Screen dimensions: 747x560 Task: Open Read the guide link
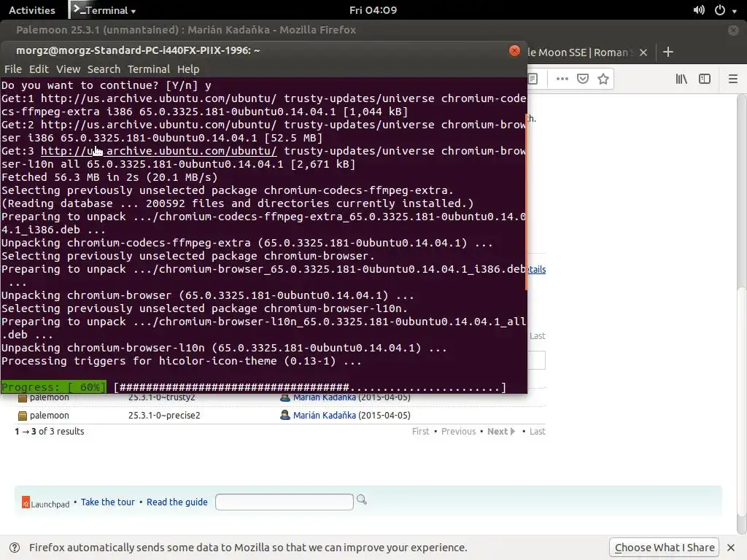coord(177,502)
